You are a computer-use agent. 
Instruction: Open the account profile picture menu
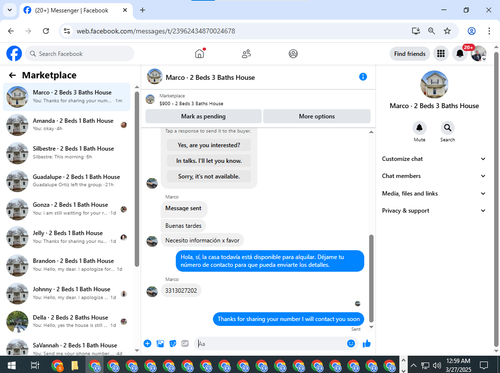pyautogui.click(x=479, y=53)
